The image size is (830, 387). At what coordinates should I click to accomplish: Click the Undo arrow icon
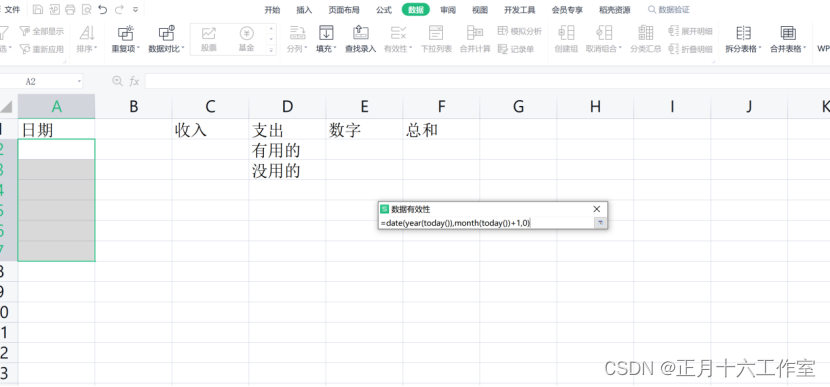103,10
